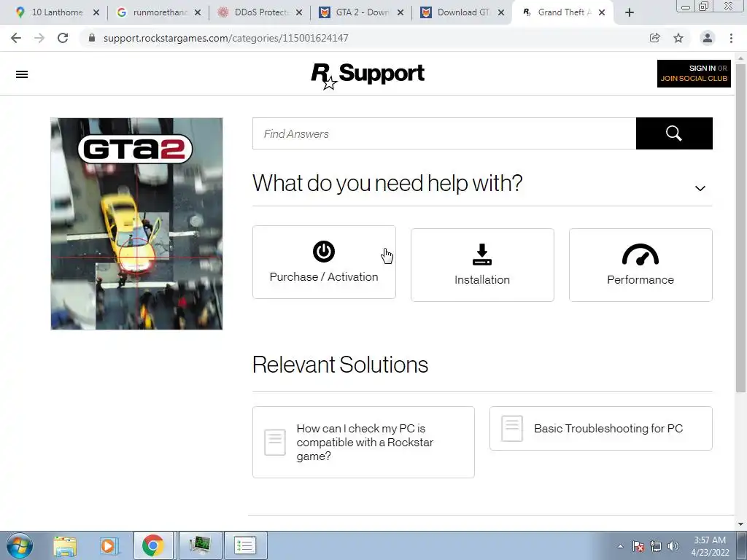Click the padlock site info icon
The image size is (747, 560).
click(x=92, y=38)
